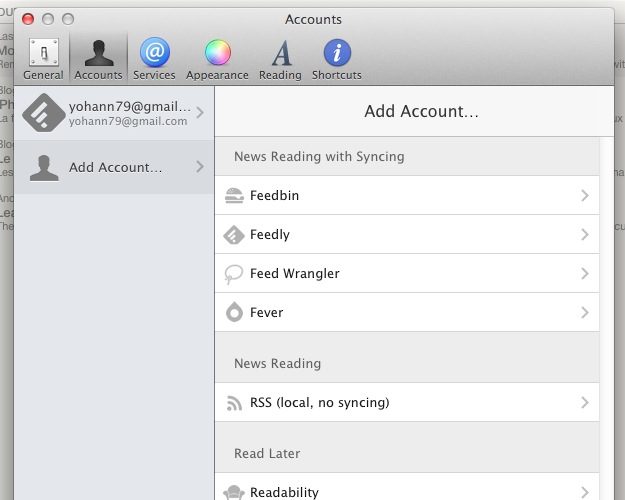Select the Accounts toolbar tab
The image size is (625, 500).
tap(98, 58)
